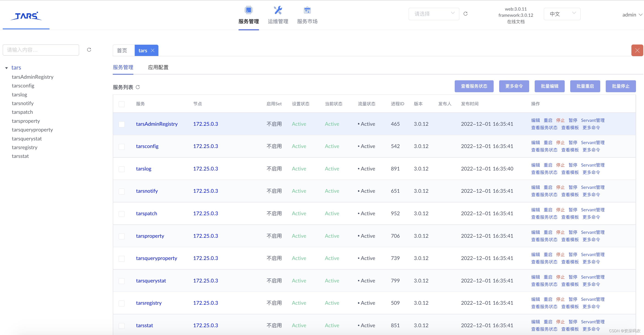The width and height of the screenshot is (644, 335).
Task: Click process ID 891 in tarslog row
Action: coord(395,169)
